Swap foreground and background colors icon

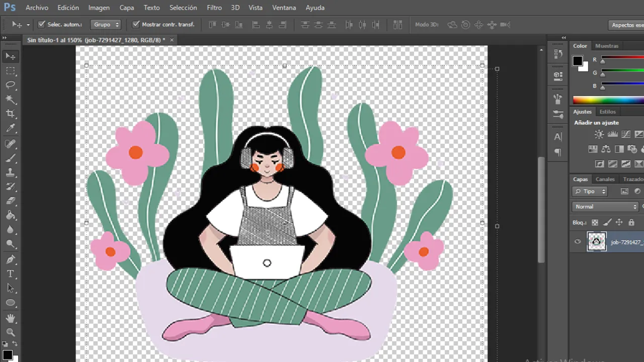click(x=15, y=344)
